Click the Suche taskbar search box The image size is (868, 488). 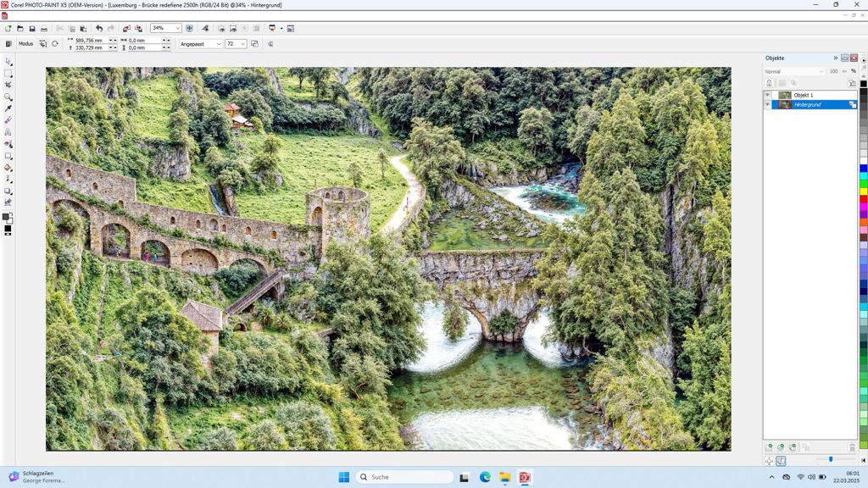point(403,477)
